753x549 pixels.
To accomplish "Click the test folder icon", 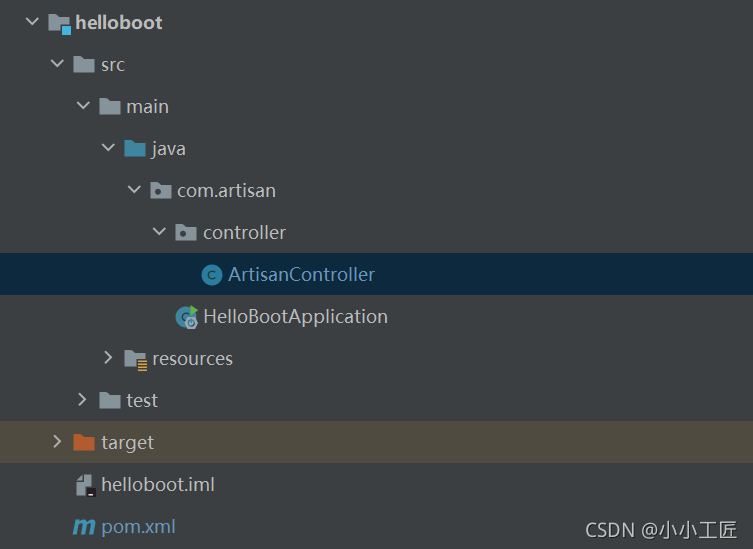I will 109,401.
